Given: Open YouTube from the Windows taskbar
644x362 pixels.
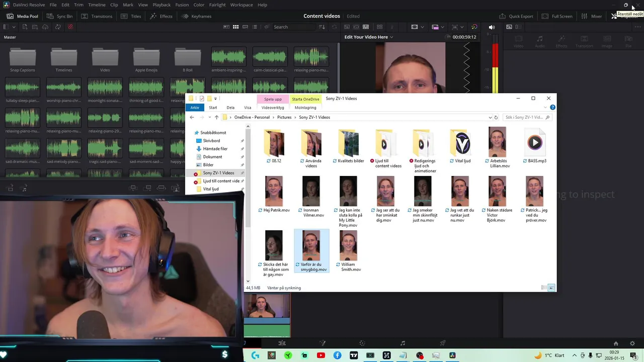Looking at the screenshot, I should 321,355.
